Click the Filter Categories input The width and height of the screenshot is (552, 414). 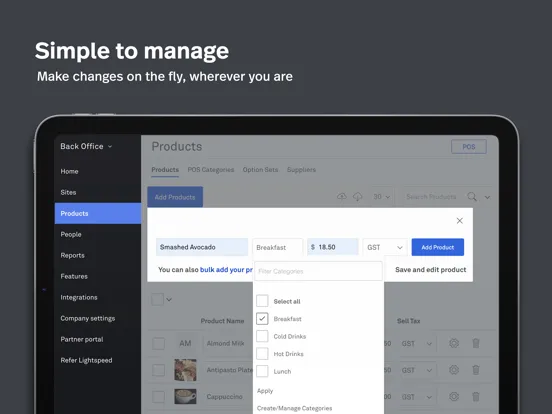[318, 271]
